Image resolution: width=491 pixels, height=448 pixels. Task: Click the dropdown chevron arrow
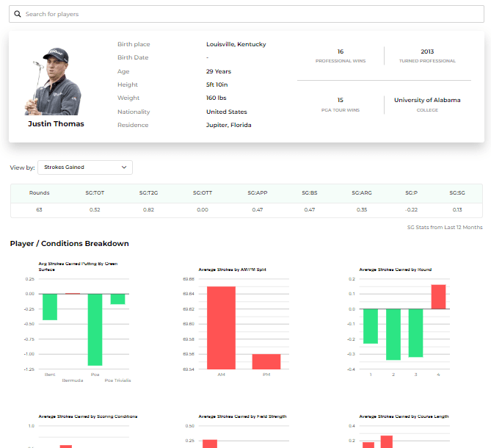(x=124, y=167)
